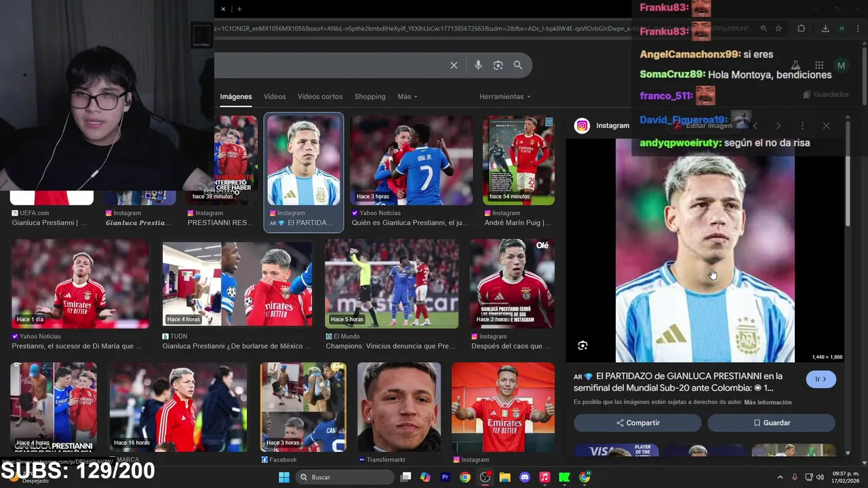Open the Olé Benfica jersey thumbnail
Image resolution: width=868 pixels, height=488 pixels.
click(512, 284)
